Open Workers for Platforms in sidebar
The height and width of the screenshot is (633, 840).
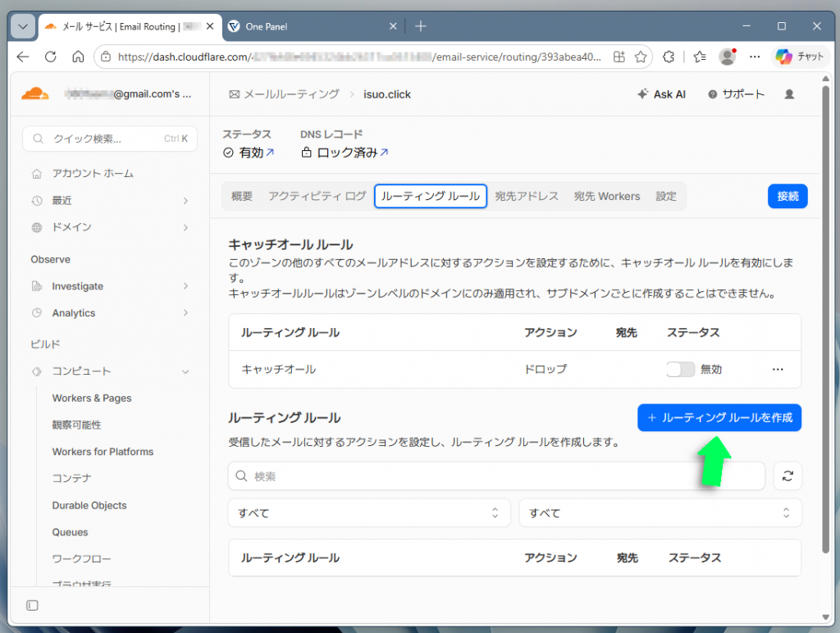(x=103, y=452)
